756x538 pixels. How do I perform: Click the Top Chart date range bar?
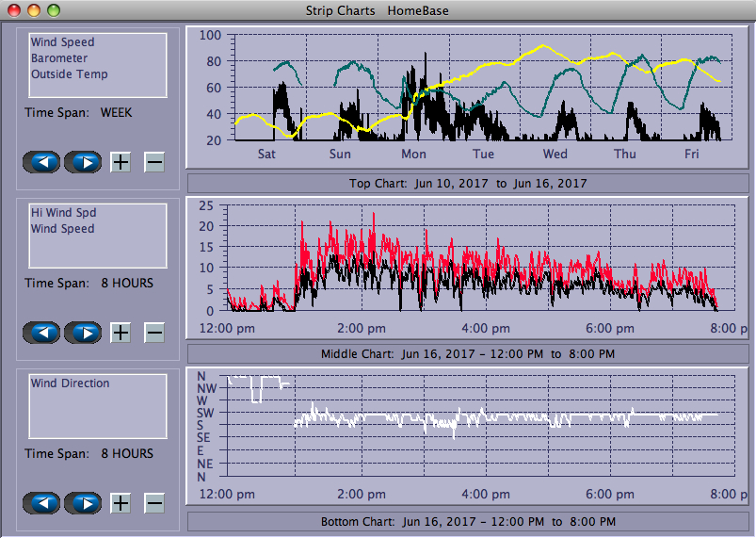468,184
